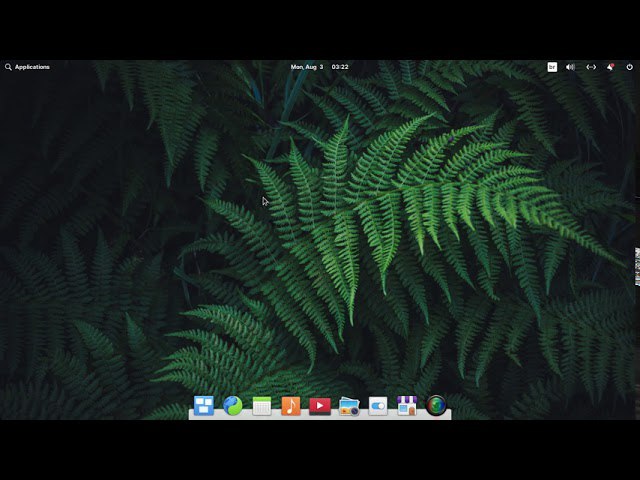The width and height of the screenshot is (640, 480).
Task: Open the Calendar app in the dock
Action: [x=262, y=406]
